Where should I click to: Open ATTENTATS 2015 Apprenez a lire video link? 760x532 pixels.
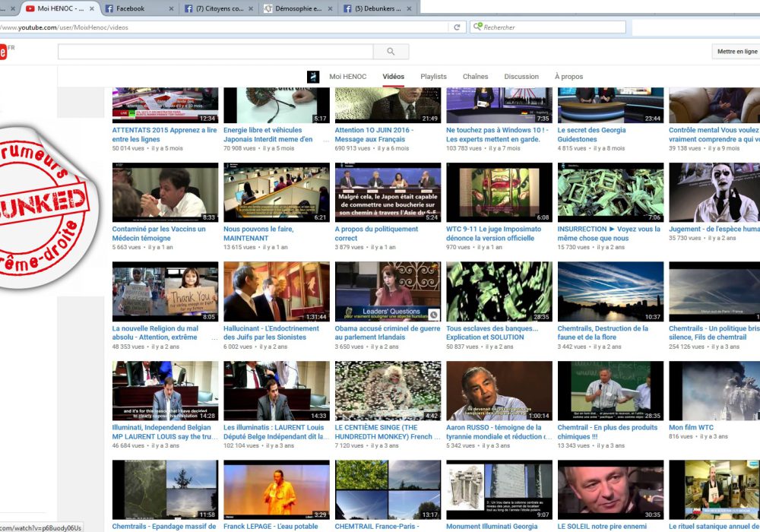tap(164, 135)
